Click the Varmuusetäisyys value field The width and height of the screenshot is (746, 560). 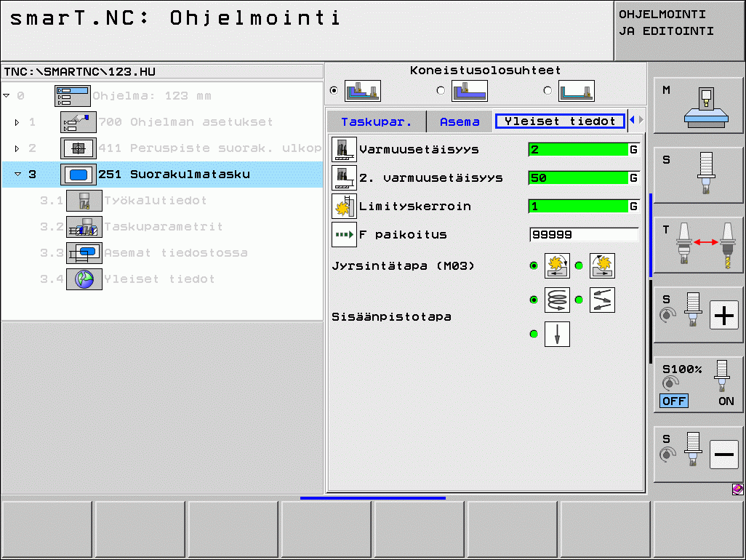pos(578,149)
